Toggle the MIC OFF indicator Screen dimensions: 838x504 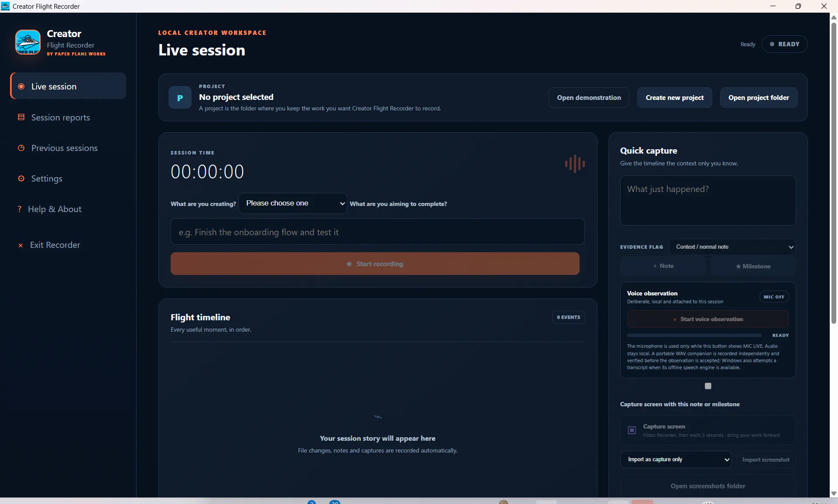pos(774,297)
